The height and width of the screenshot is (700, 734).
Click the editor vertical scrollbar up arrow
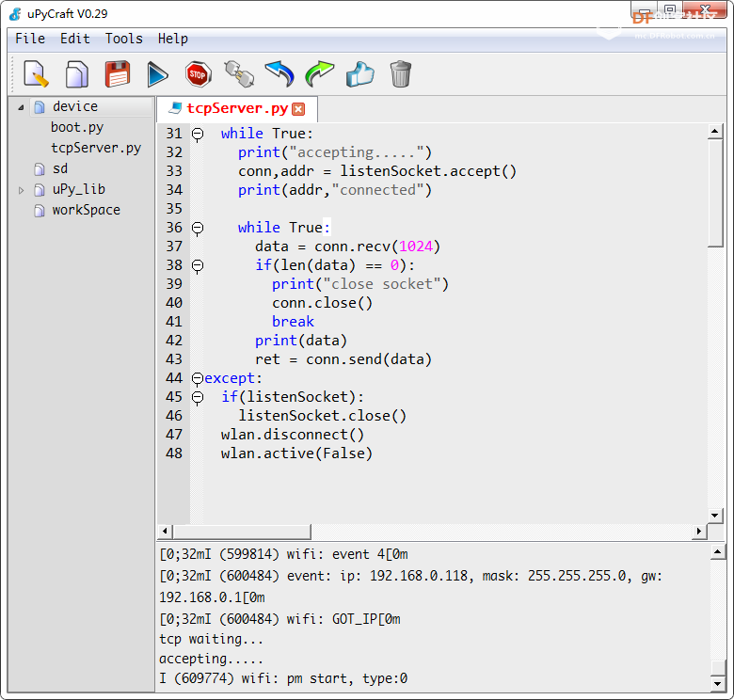tap(714, 132)
